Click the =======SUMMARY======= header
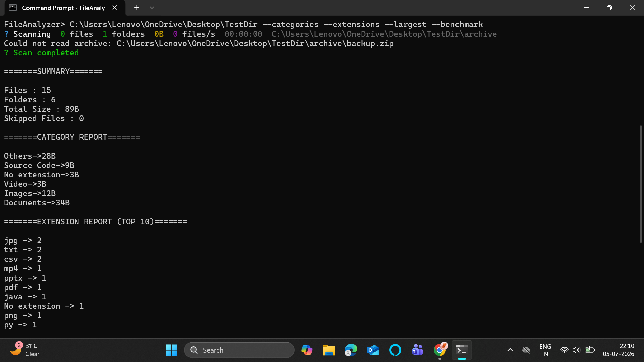This screenshot has width=644, height=362. click(53, 71)
